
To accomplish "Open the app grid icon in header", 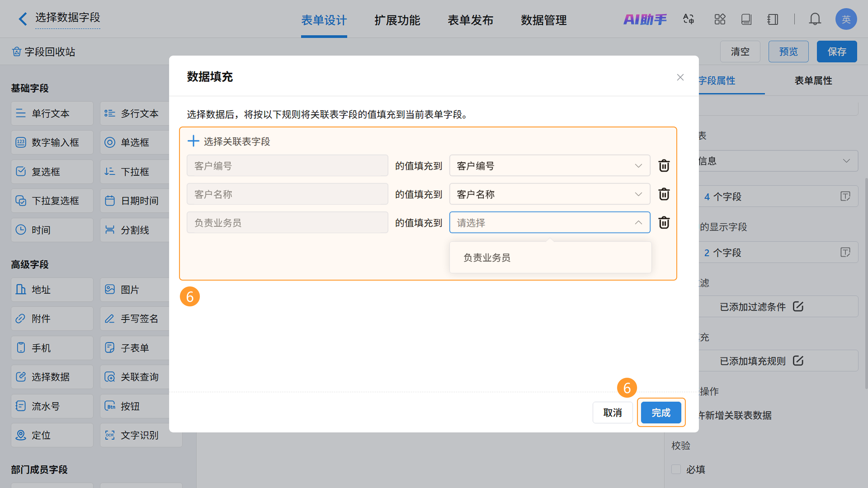I will [x=720, y=19].
